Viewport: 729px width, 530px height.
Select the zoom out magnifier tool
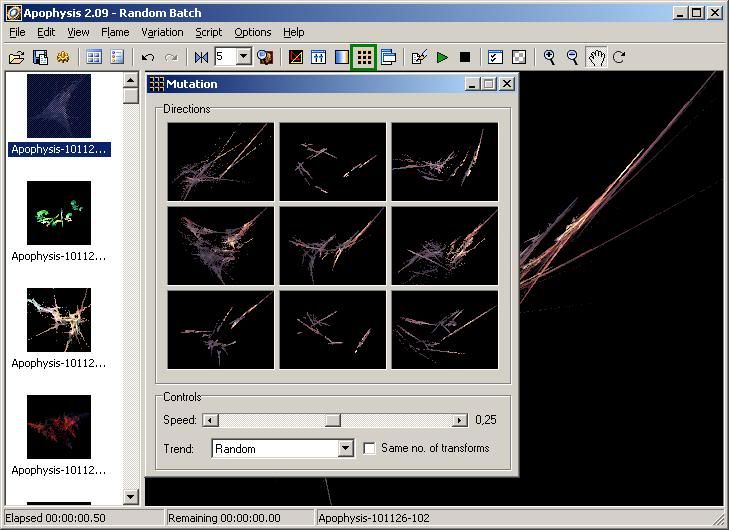point(572,57)
